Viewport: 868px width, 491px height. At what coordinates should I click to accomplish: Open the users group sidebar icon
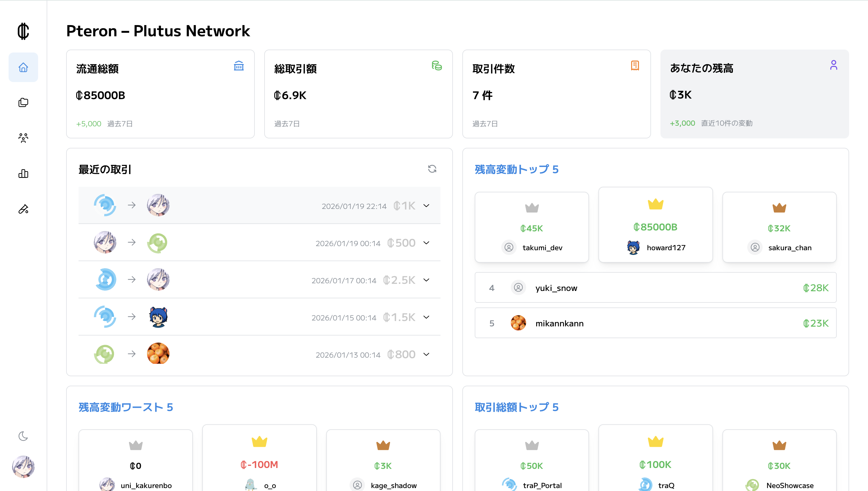pos(23,138)
